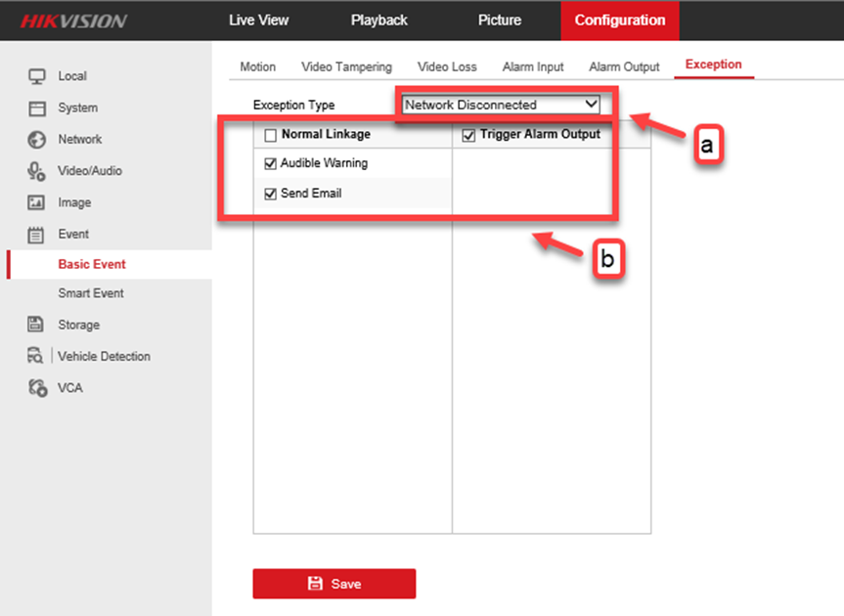Click the VCA icon in sidebar

pyautogui.click(x=37, y=388)
